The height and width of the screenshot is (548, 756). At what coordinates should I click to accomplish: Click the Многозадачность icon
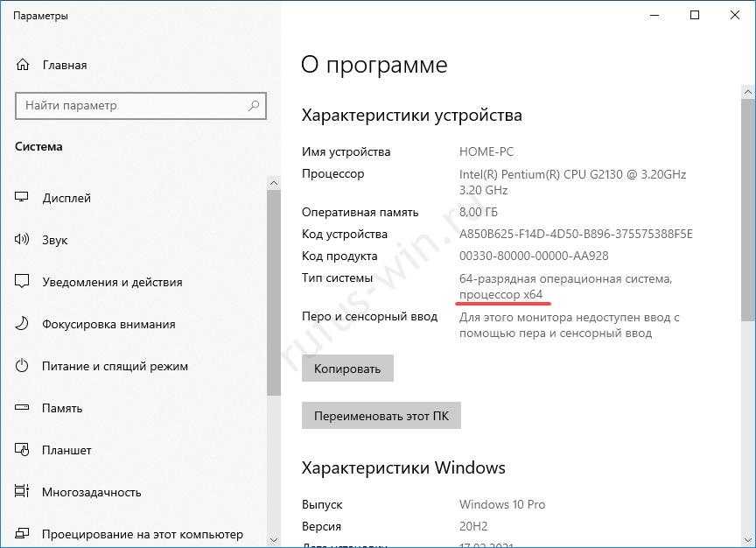[22, 492]
